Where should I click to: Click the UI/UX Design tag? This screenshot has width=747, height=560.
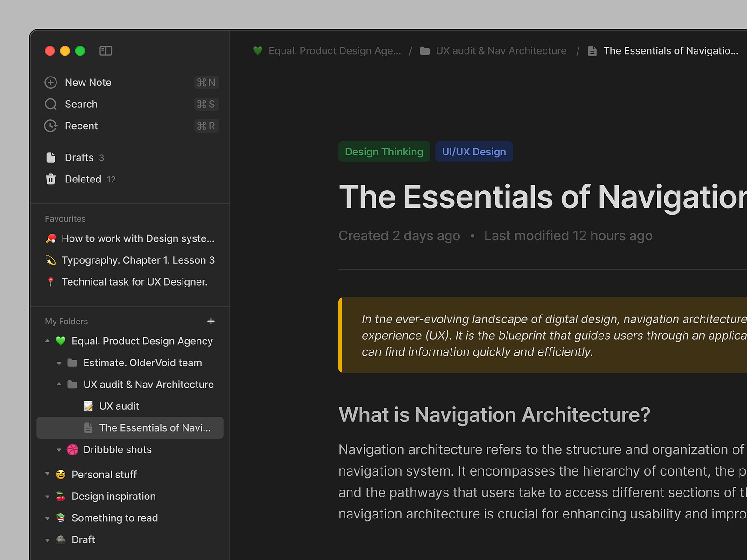click(x=473, y=151)
